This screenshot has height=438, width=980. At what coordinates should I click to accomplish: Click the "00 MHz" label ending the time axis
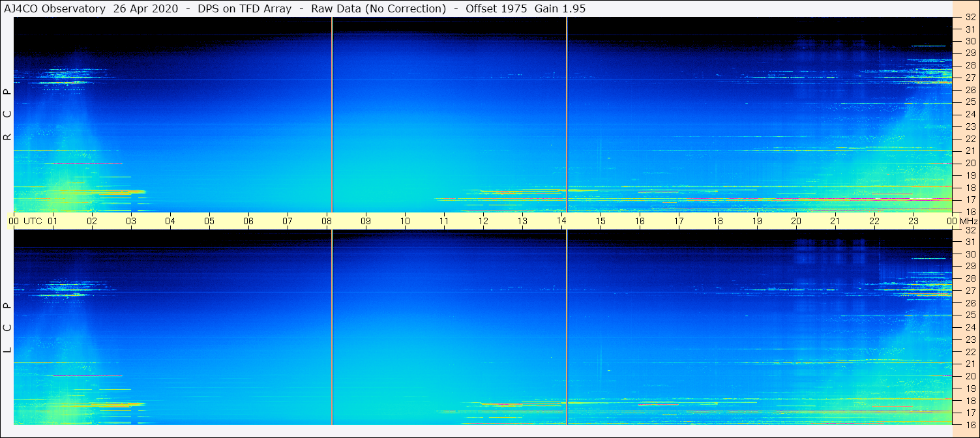[962, 221]
